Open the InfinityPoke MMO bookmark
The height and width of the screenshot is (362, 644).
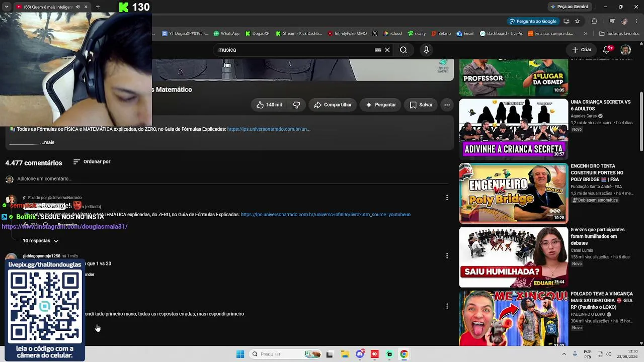[x=347, y=34]
